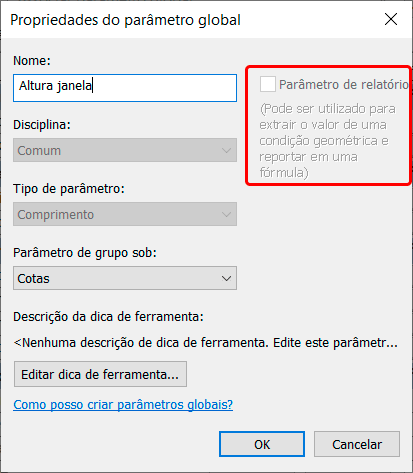Click the Nome label

pyautogui.click(x=32, y=61)
